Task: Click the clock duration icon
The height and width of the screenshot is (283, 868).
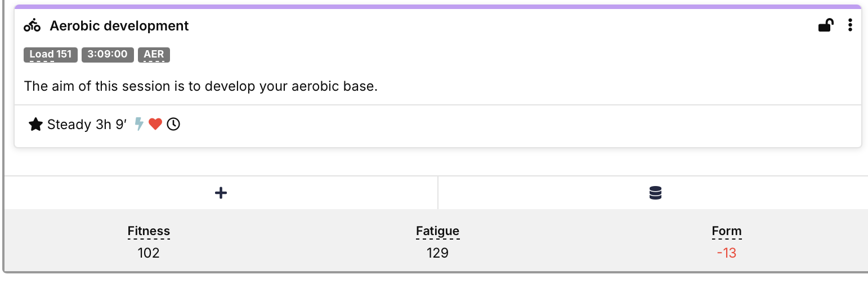Action: (x=173, y=125)
